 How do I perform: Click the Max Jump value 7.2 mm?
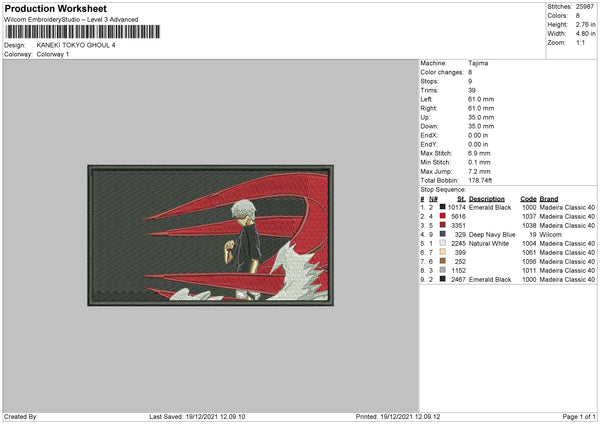pyautogui.click(x=479, y=171)
